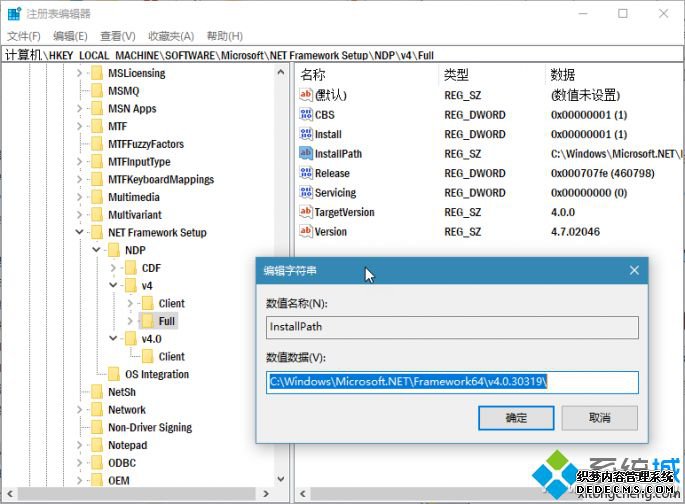This screenshot has width=685, height=504.
Task: Click the (默认) string value icon
Action: [x=306, y=94]
